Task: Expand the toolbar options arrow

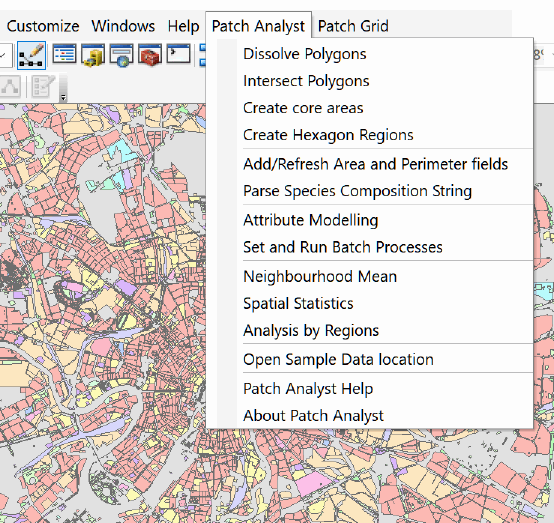Action: [63, 98]
